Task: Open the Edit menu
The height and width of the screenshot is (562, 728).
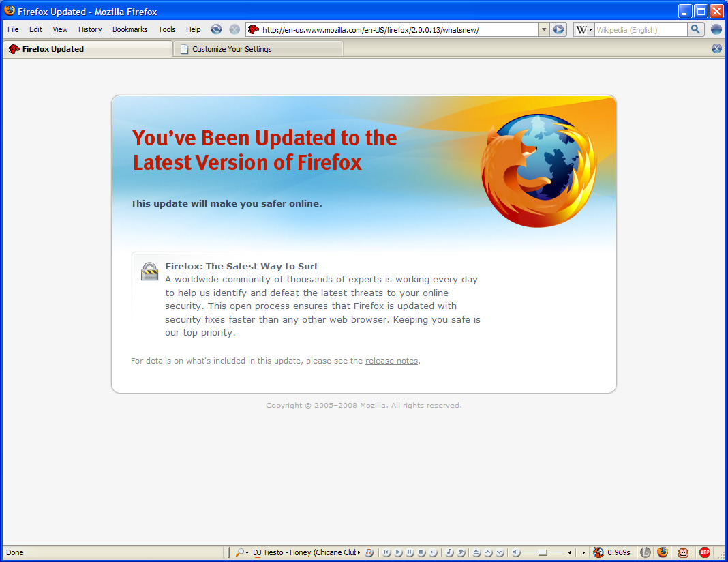Action: (35, 30)
